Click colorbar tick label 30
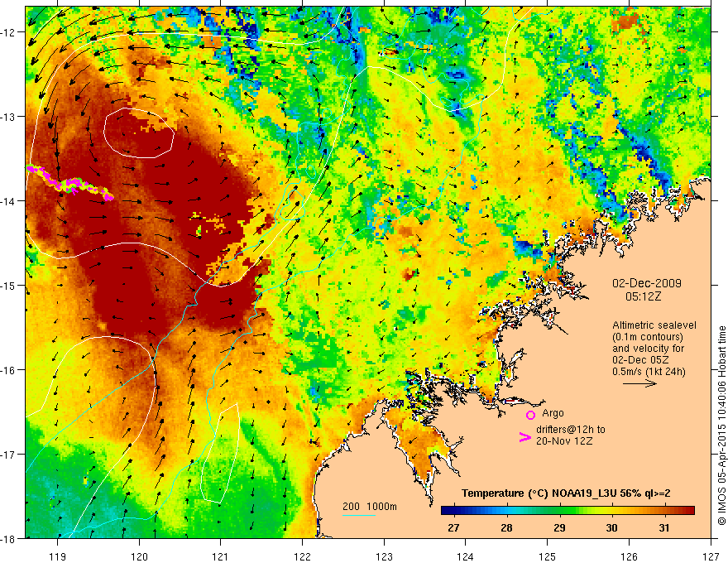 click(x=612, y=527)
